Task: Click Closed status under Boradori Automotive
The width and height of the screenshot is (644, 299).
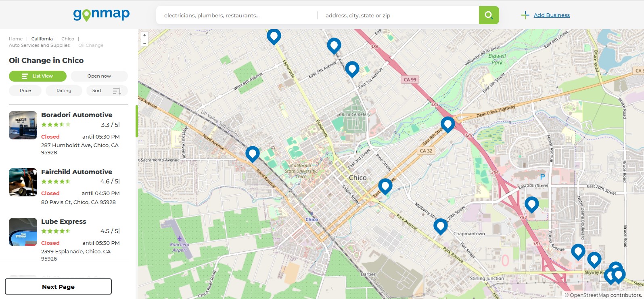Action: 50,137
